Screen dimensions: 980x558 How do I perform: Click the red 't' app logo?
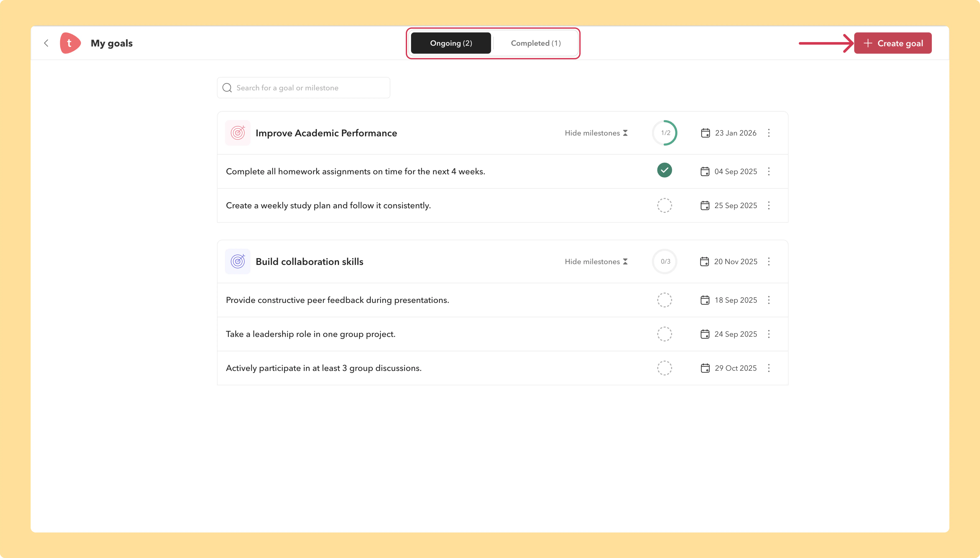70,43
